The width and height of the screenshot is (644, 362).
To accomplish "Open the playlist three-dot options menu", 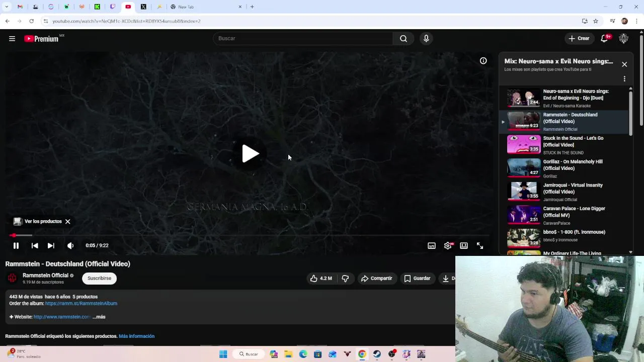I will click(624, 79).
